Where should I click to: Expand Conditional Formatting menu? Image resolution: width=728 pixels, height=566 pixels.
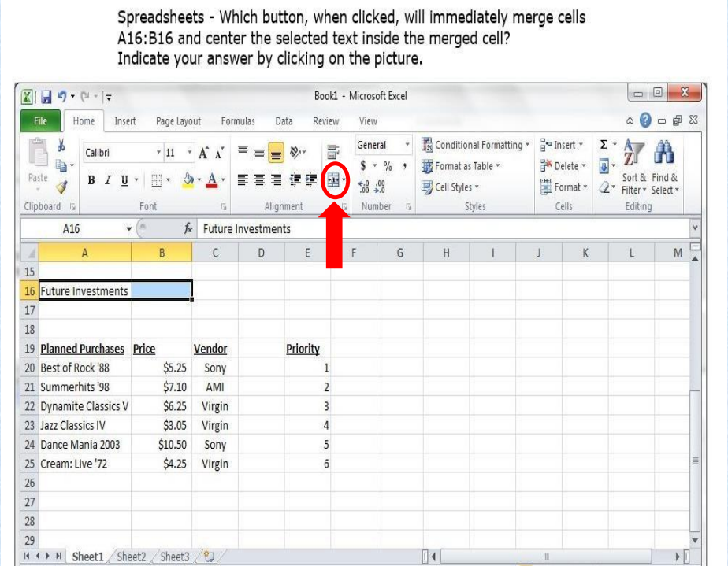(x=476, y=145)
